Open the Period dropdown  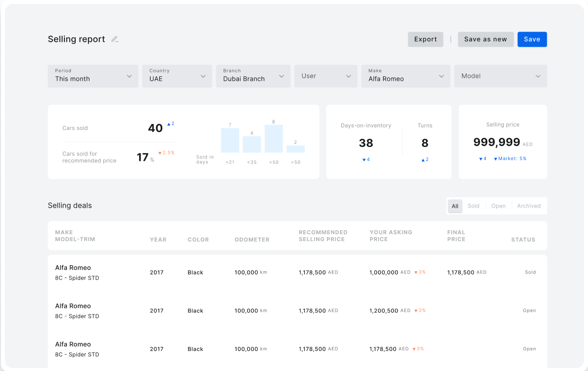click(93, 76)
